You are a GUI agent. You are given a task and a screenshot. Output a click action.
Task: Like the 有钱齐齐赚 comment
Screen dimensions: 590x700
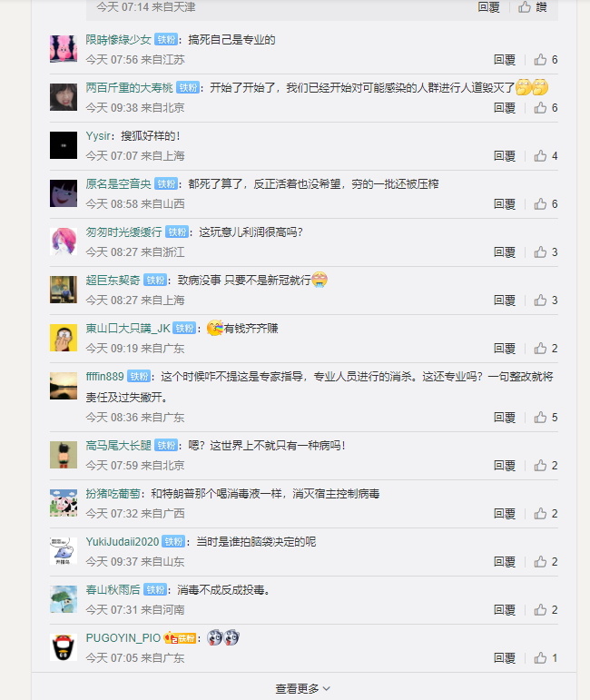point(546,349)
